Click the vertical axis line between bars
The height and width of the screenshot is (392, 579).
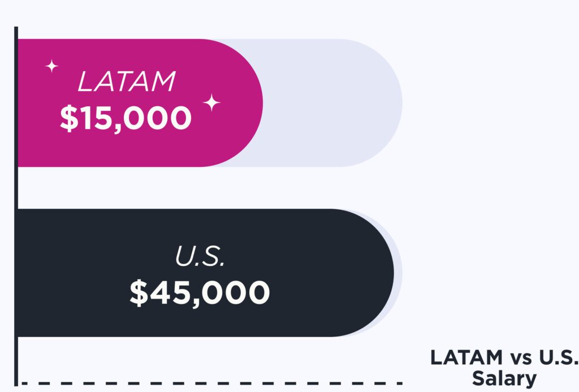pyautogui.click(x=16, y=188)
